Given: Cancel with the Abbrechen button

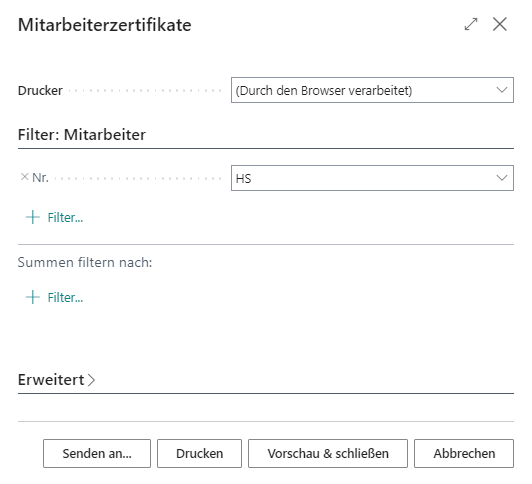Looking at the screenshot, I should [x=464, y=453].
